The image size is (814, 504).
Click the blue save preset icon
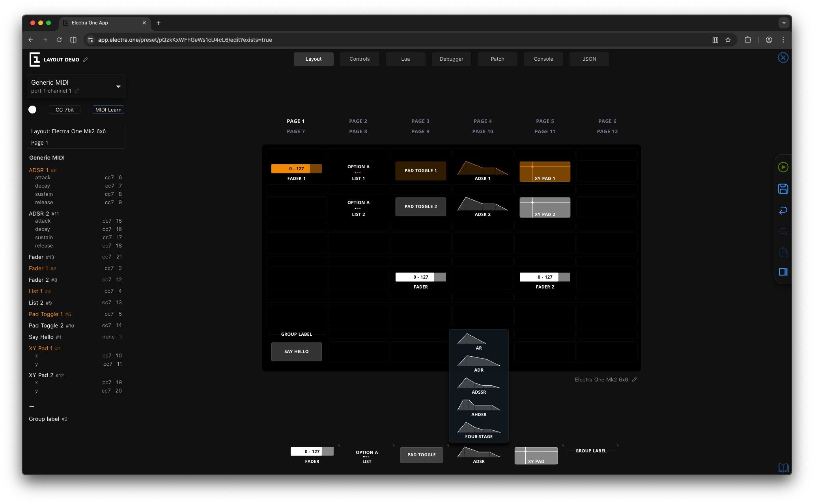click(x=783, y=189)
